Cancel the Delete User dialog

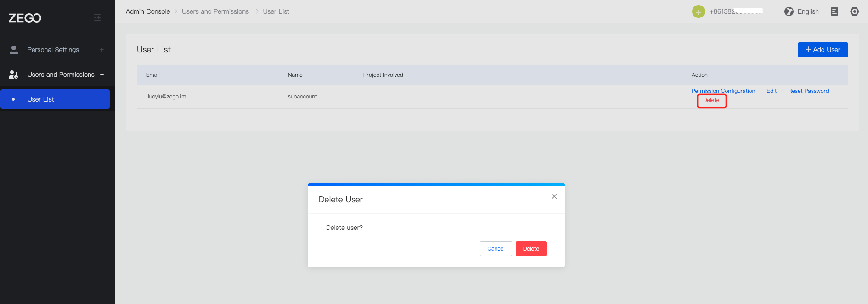[496, 249]
